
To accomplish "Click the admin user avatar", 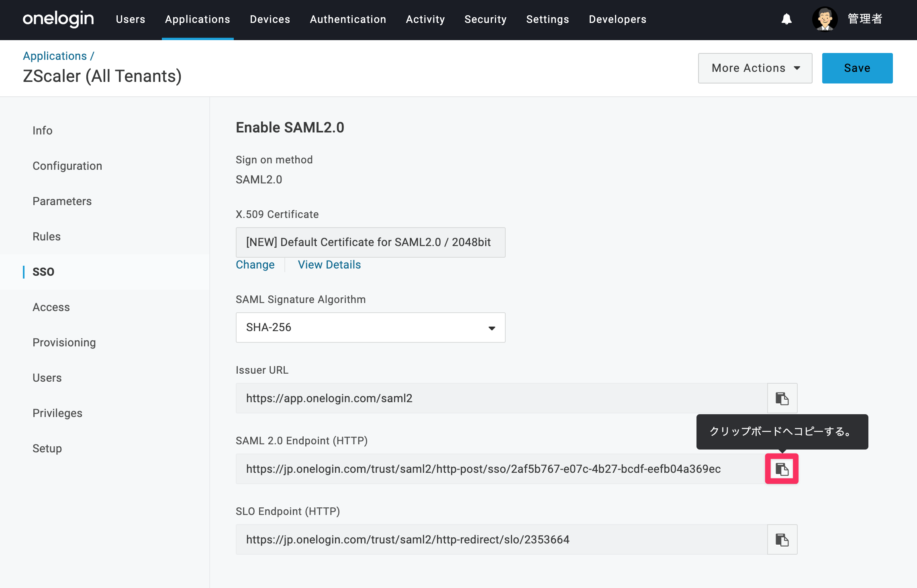I will [825, 19].
